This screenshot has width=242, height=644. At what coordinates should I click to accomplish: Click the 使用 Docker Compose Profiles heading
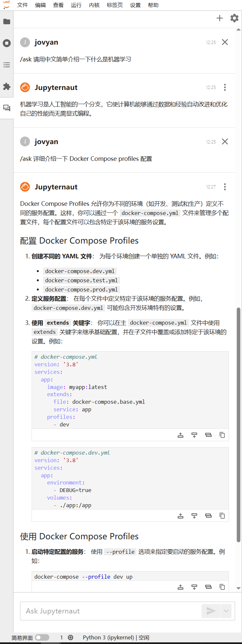pos(79,536)
